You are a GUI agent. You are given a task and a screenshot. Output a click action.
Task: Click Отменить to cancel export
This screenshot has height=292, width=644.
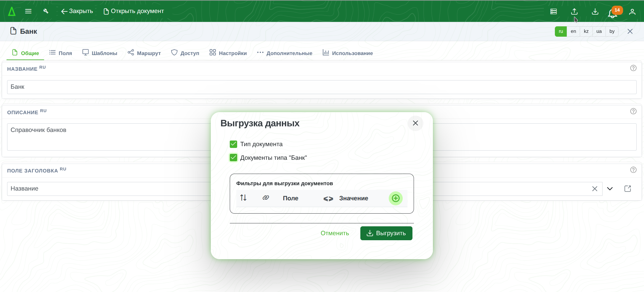click(335, 233)
